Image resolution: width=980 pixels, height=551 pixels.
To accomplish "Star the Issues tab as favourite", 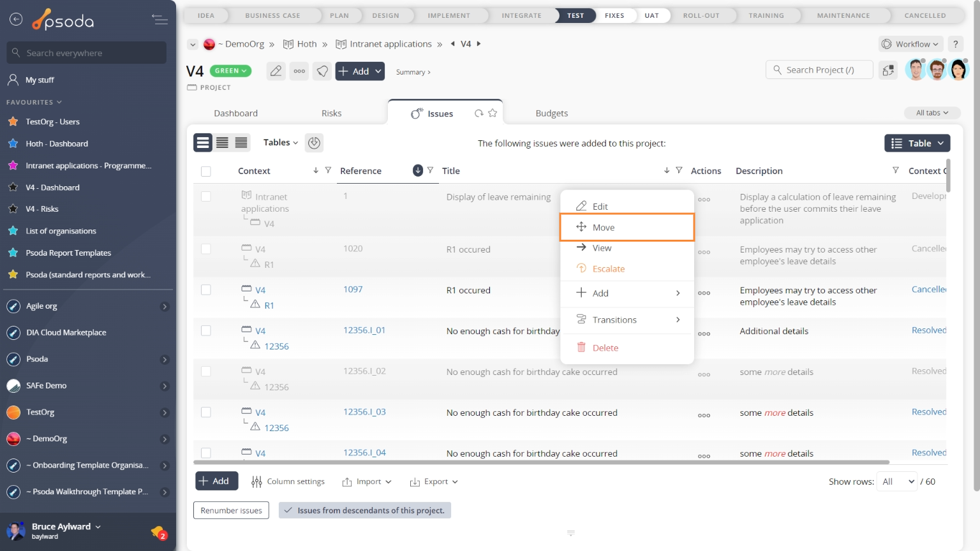I will pyautogui.click(x=493, y=114).
